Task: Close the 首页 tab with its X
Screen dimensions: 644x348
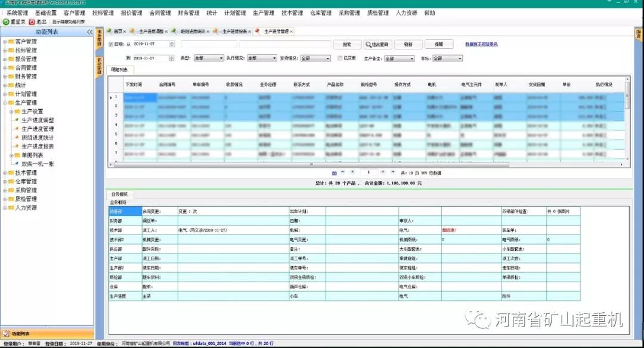Action: (126, 32)
